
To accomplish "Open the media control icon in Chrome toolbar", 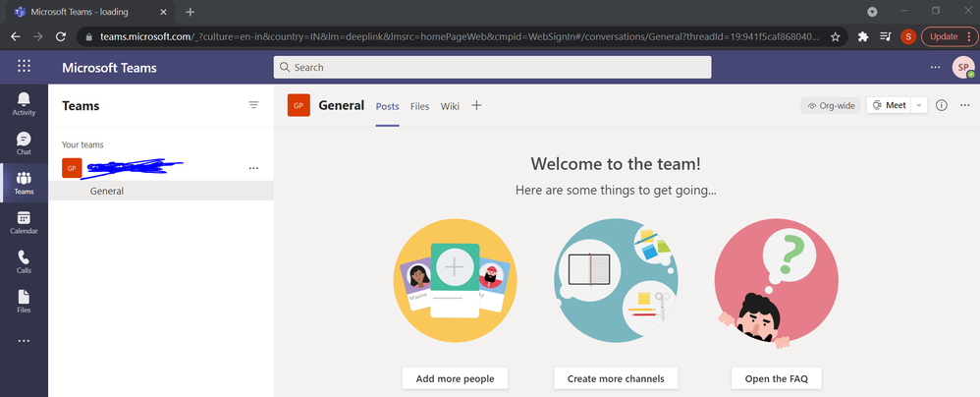I will 886,36.
